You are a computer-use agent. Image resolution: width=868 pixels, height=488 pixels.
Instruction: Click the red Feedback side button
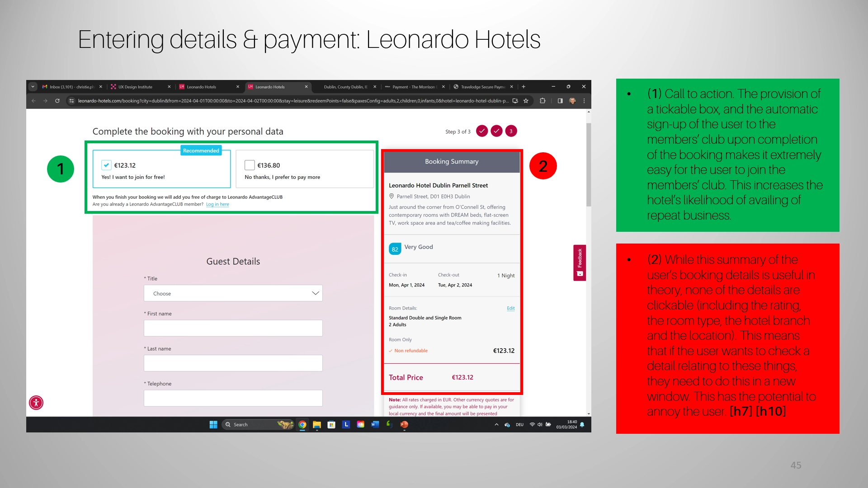tap(580, 263)
